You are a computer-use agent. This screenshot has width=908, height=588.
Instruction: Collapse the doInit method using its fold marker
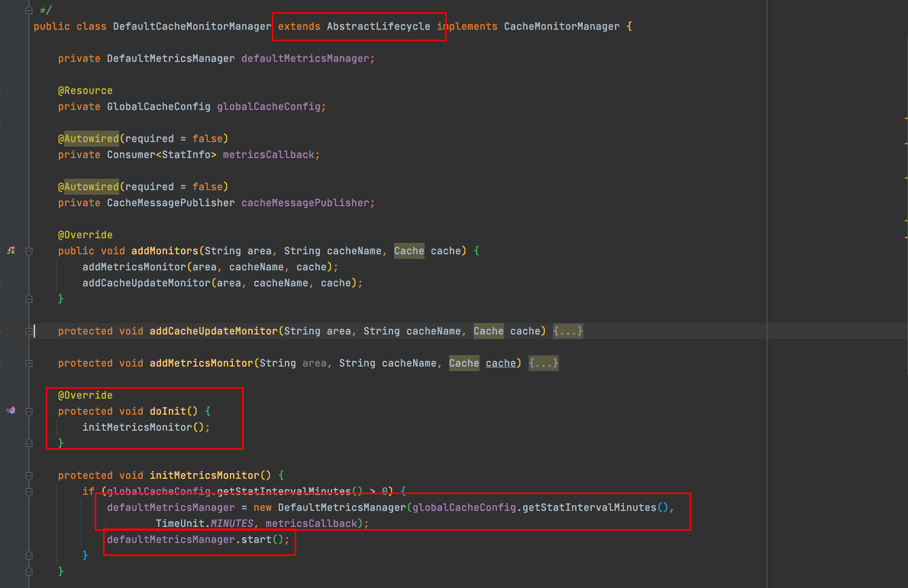(29, 412)
